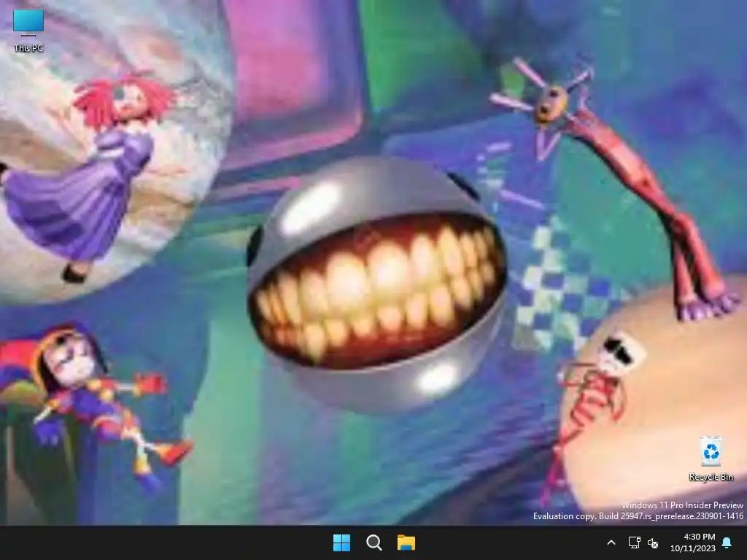Open network status tray icon
The image size is (747, 560).
click(634, 542)
